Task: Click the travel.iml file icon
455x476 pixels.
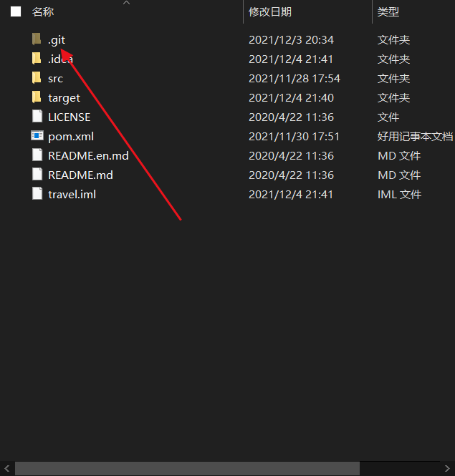Action: coord(37,194)
